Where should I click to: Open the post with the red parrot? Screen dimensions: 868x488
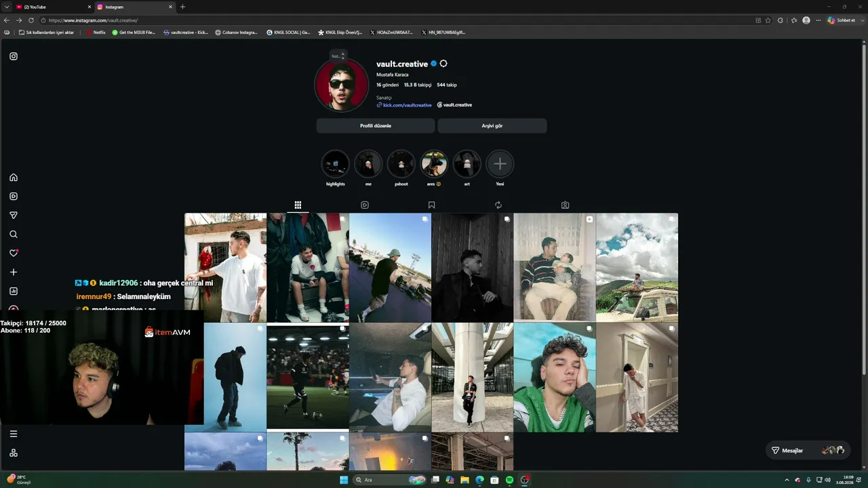tap(225, 268)
